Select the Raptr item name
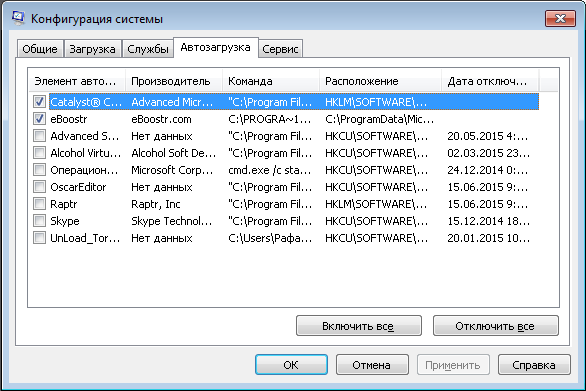586x391 pixels. pos(64,204)
